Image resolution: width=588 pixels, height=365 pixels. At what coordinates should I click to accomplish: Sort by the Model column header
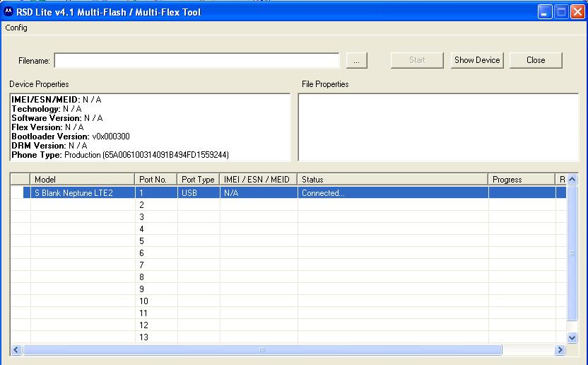(x=82, y=180)
